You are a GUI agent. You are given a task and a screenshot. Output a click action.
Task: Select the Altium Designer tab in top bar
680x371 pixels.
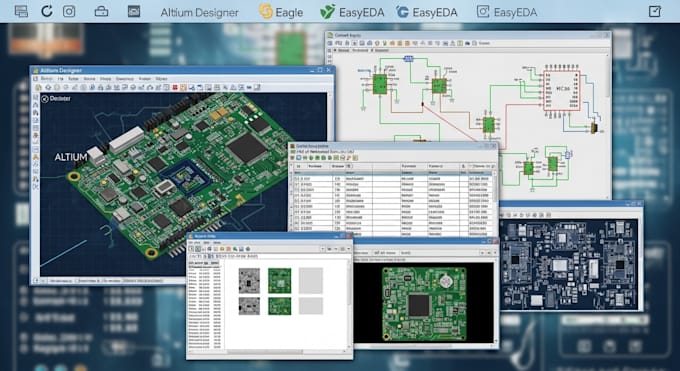click(x=199, y=12)
